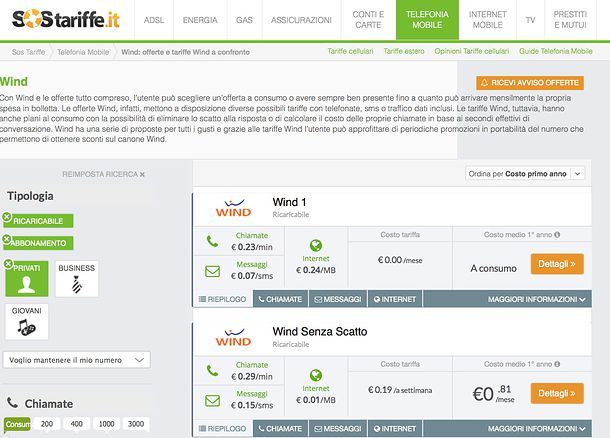The height and width of the screenshot is (438, 610).
Task: Open the Ordina per Costo primo anno dropdown
Action: (x=525, y=173)
